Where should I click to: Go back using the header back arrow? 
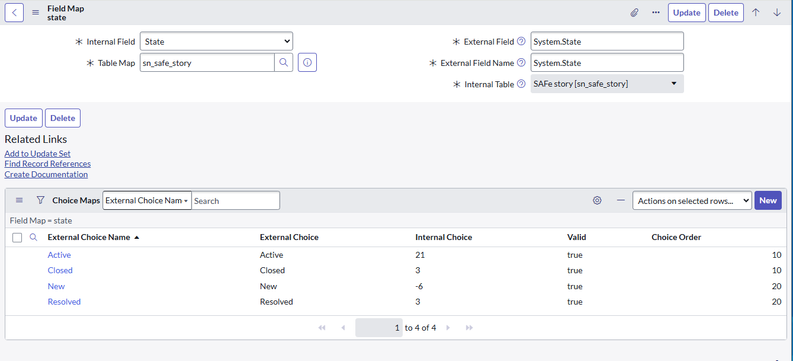pyautogui.click(x=14, y=13)
